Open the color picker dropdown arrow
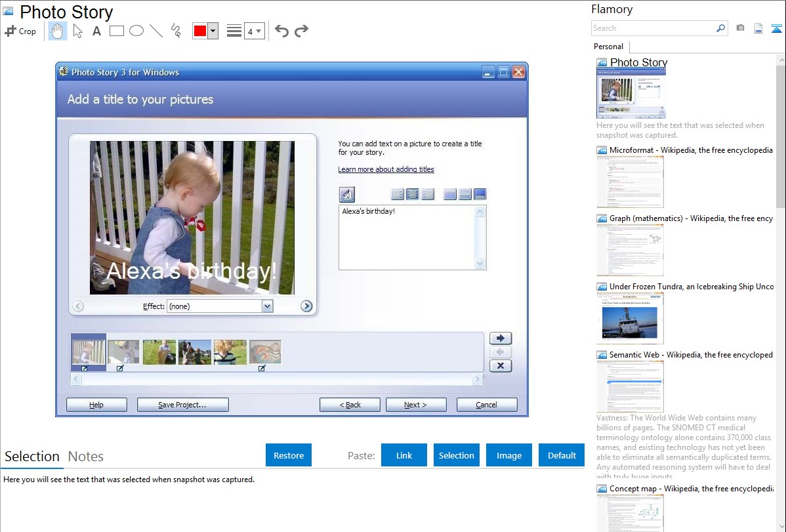Viewport: 786px width, 532px height. click(213, 31)
